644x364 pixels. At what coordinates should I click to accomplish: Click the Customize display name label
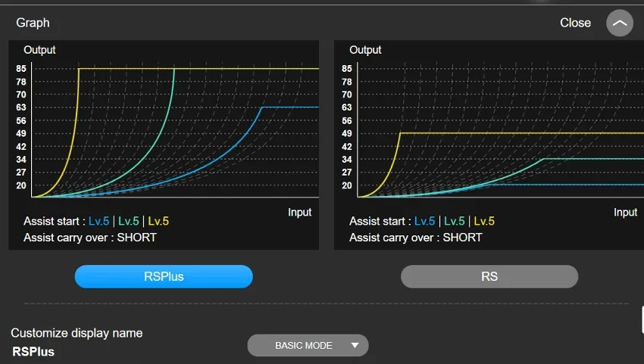tap(77, 333)
